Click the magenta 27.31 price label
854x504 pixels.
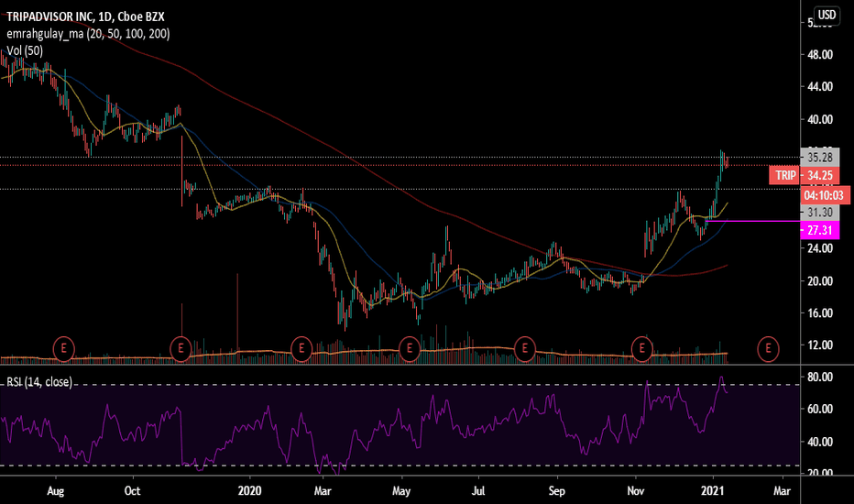(x=820, y=230)
